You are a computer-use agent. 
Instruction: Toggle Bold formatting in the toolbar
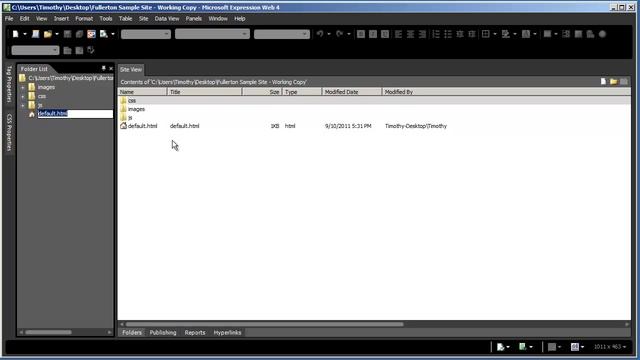tap(361, 34)
